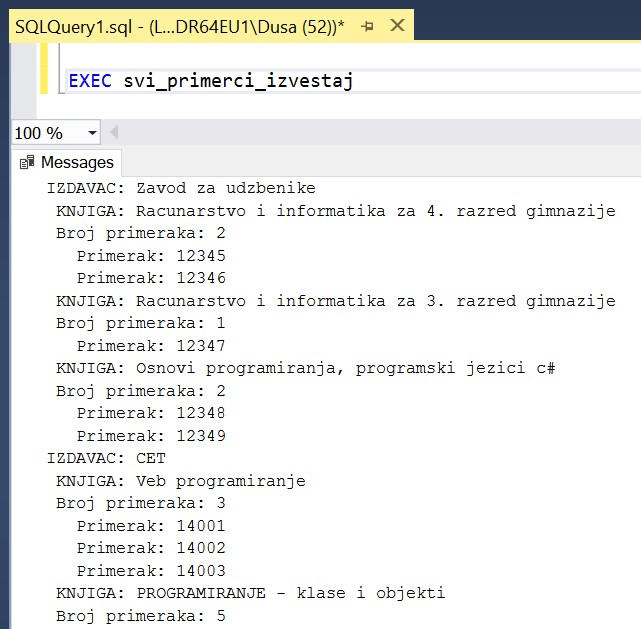Screen dimensions: 641x629
Task: Click the svi_primerci_izvestaj procedure name
Action: pos(238,80)
